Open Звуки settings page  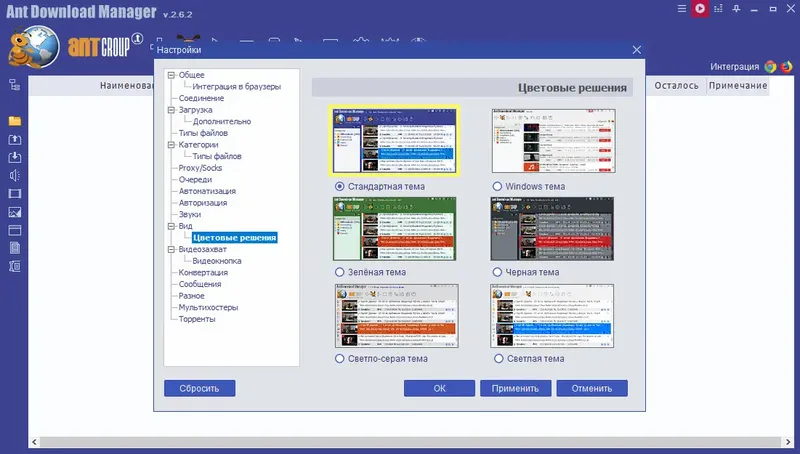point(189,214)
